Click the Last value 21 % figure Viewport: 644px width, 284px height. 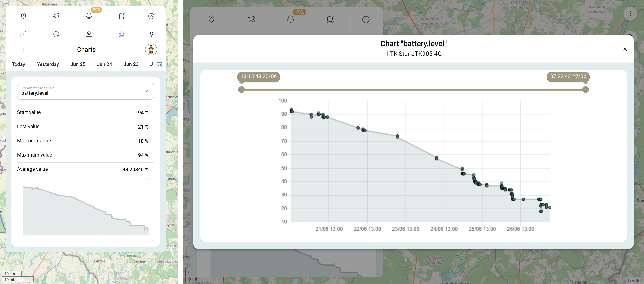coord(143,127)
